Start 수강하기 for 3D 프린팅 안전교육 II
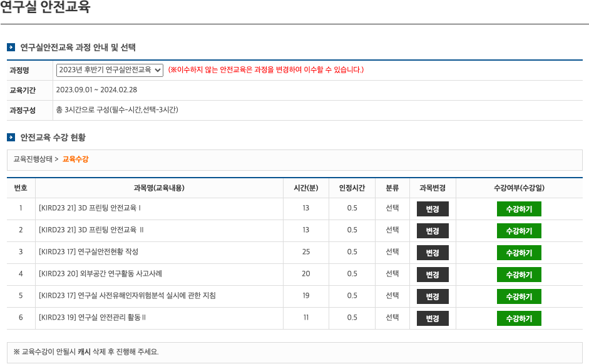589x364 pixels. pyautogui.click(x=519, y=231)
